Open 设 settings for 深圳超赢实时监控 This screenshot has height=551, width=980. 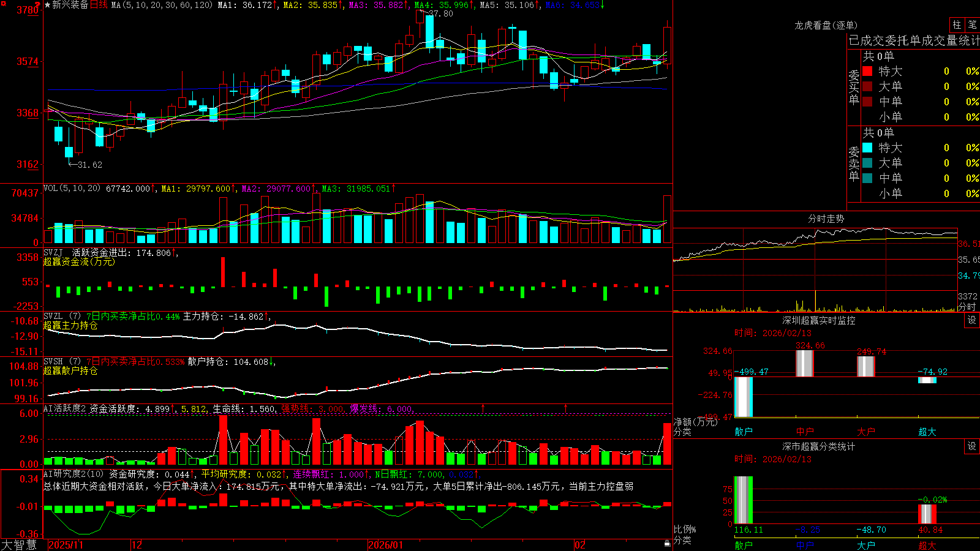(972, 320)
